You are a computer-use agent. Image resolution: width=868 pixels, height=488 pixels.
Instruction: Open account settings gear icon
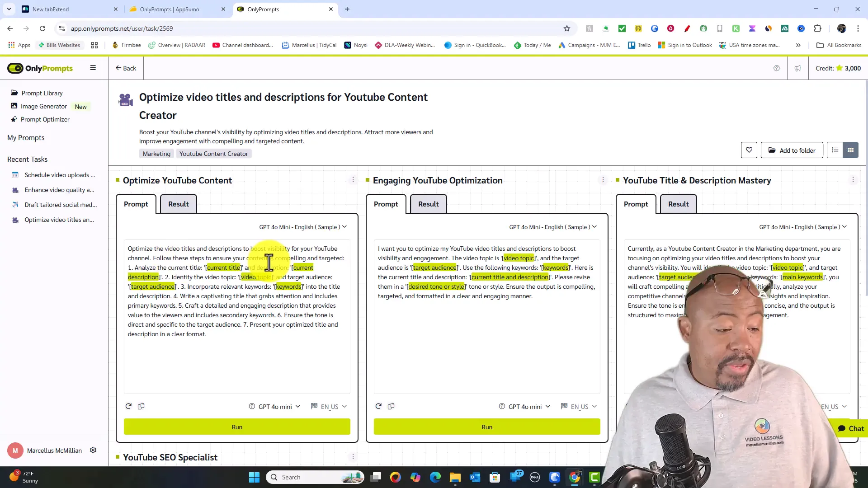click(93, 450)
